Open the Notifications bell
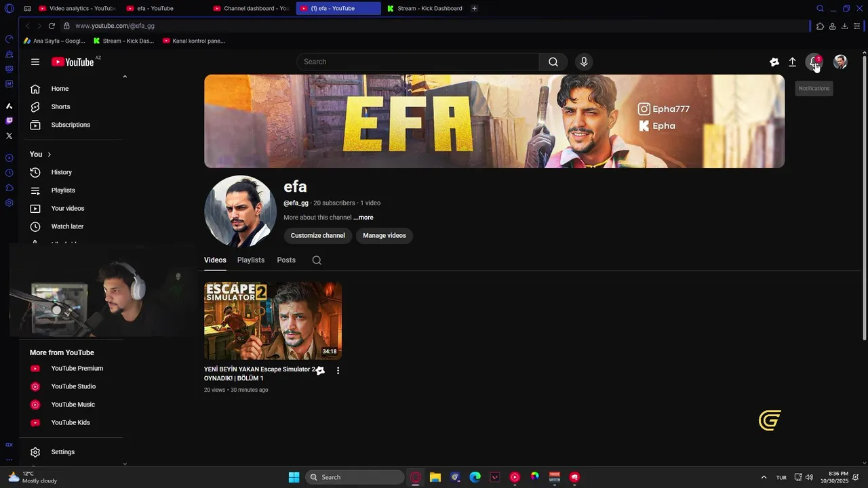This screenshot has height=488, width=868. pyautogui.click(x=814, y=62)
